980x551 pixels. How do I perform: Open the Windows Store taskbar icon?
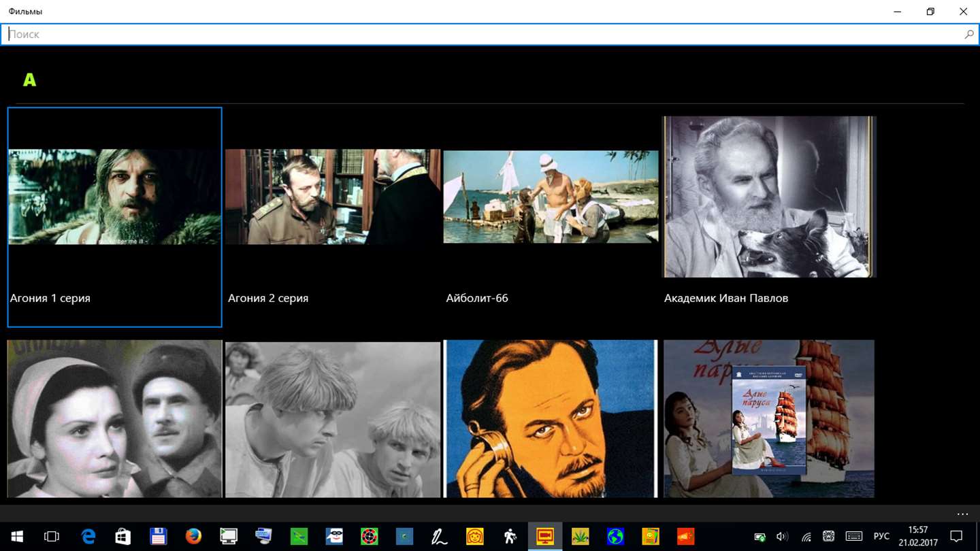(x=123, y=537)
